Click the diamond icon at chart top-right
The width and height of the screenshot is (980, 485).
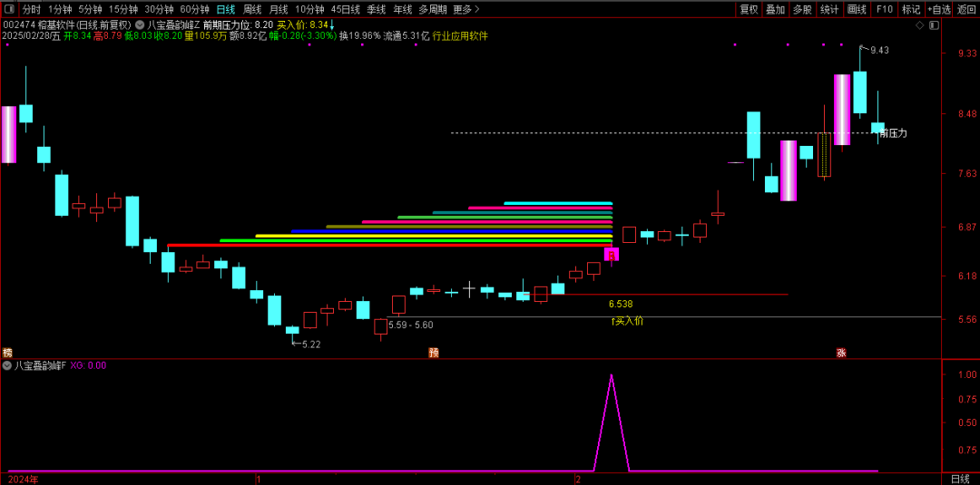coord(919,25)
